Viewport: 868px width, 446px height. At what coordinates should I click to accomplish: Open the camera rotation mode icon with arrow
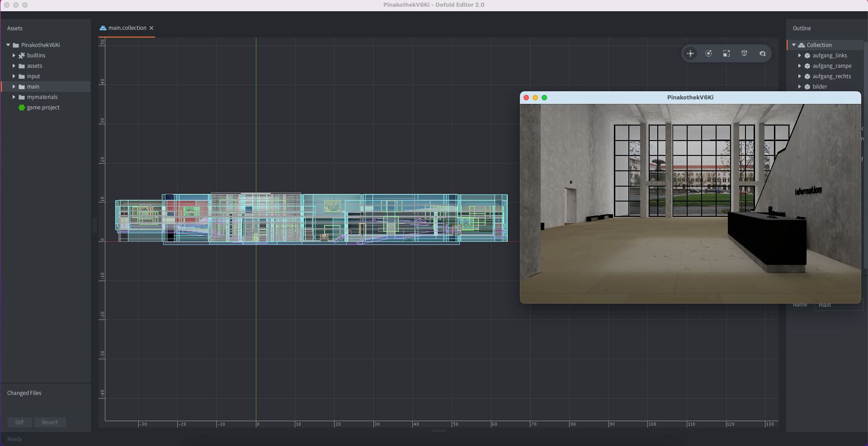pos(763,53)
